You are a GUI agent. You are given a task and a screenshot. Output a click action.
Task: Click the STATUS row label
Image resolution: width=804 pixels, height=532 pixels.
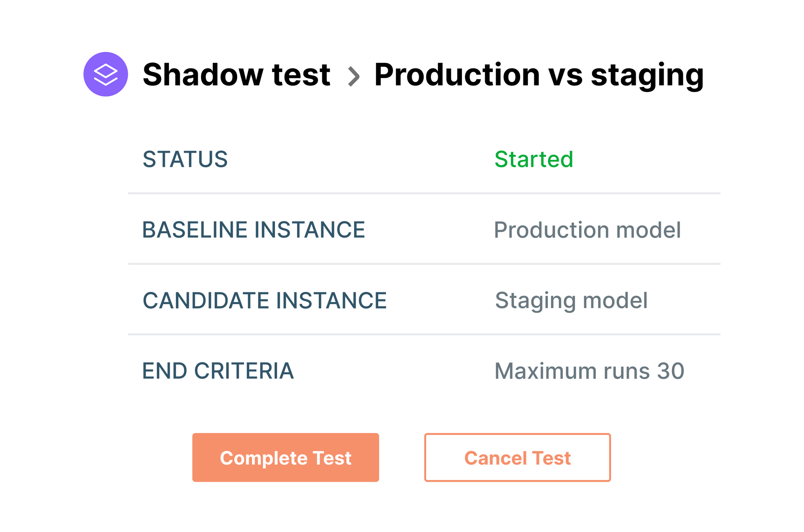pyautogui.click(x=185, y=160)
